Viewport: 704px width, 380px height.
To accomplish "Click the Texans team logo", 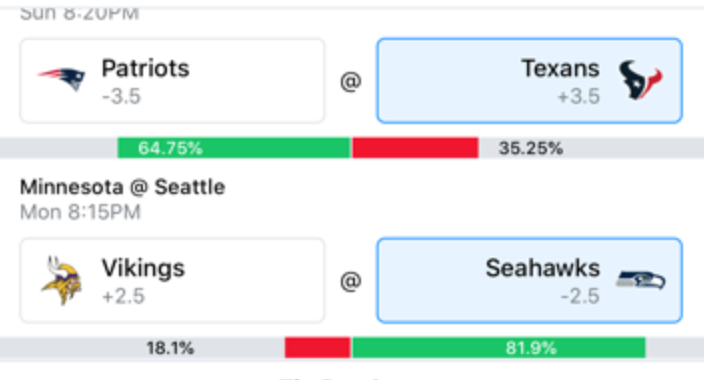I will click(640, 80).
